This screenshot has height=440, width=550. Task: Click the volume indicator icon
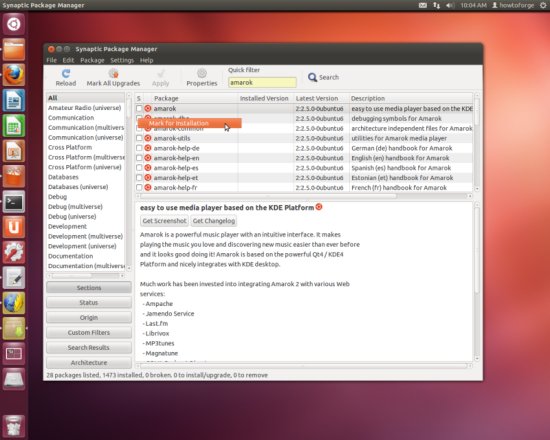tap(450, 5)
